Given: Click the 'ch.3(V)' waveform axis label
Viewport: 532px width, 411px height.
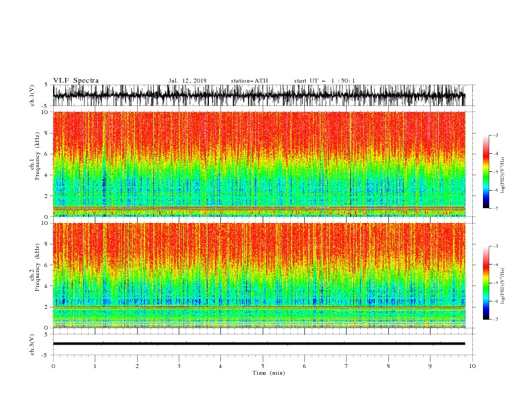Looking at the screenshot, I should (32, 345).
